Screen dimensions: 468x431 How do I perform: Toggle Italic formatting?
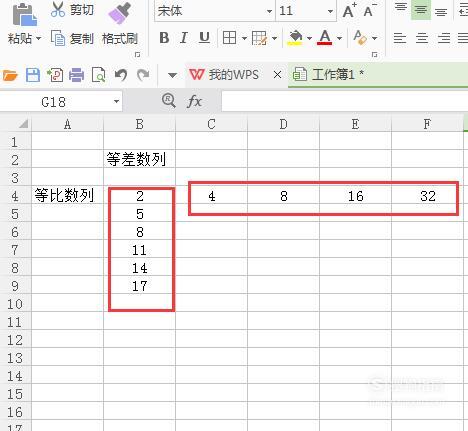[184, 38]
